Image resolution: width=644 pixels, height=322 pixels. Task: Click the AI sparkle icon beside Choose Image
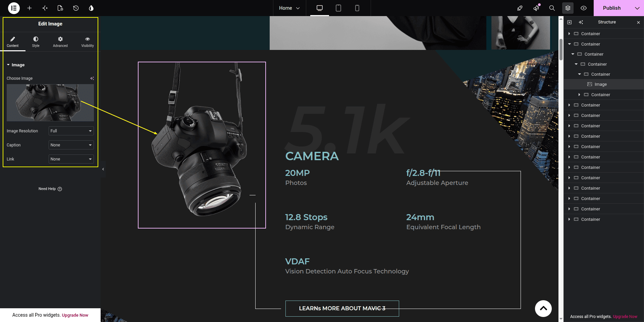click(x=92, y=78)
